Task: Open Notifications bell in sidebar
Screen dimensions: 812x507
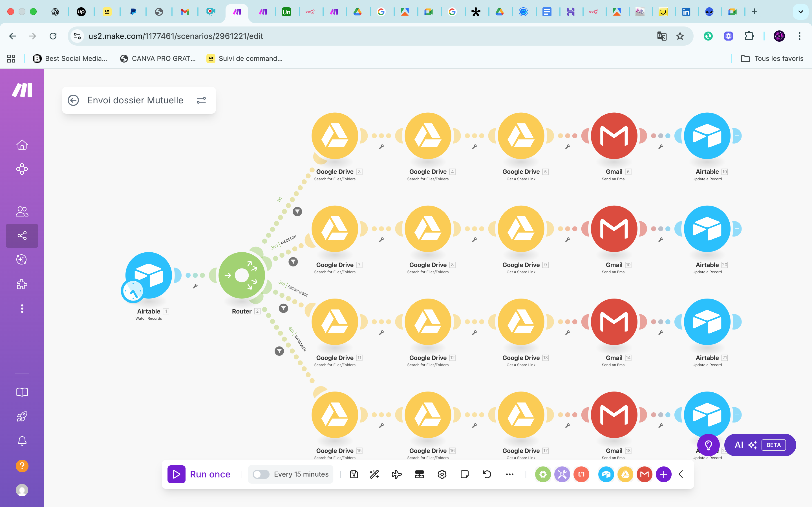Action: 22,441
